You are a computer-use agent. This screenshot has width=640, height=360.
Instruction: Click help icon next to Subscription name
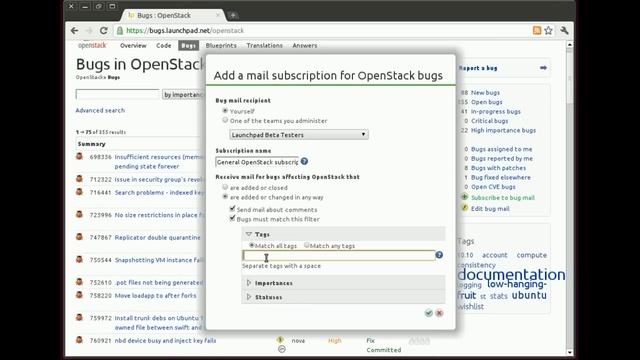(x=304, y=162)
